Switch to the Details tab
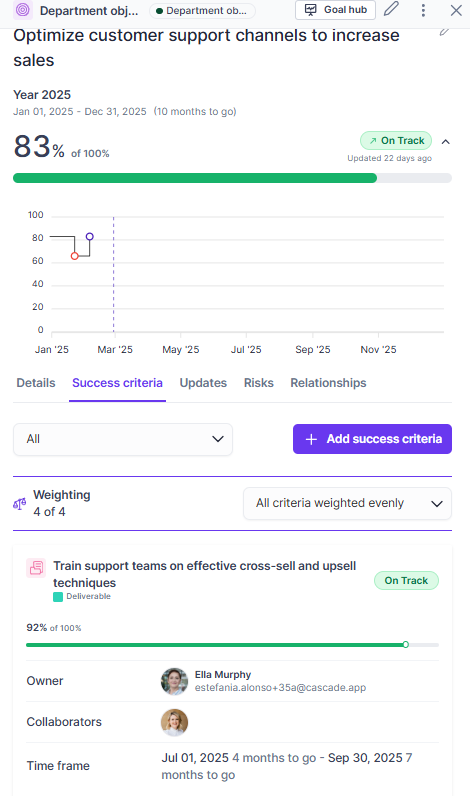 coord(36,383)
